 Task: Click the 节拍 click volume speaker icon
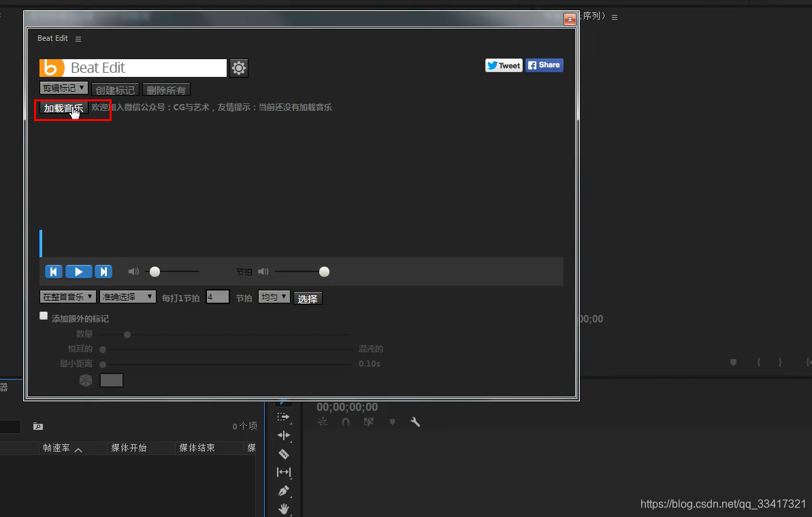pyautogui.click(x=263, y=271)
